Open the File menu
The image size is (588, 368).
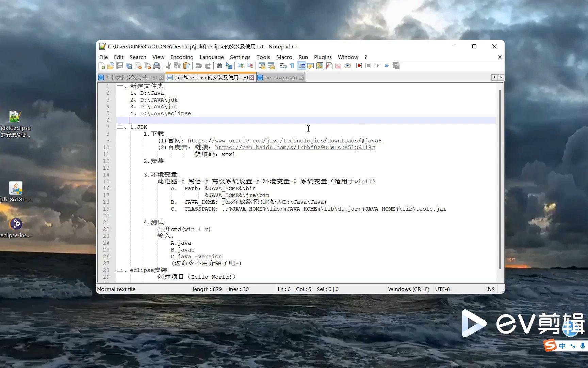(x=103, y=57)
